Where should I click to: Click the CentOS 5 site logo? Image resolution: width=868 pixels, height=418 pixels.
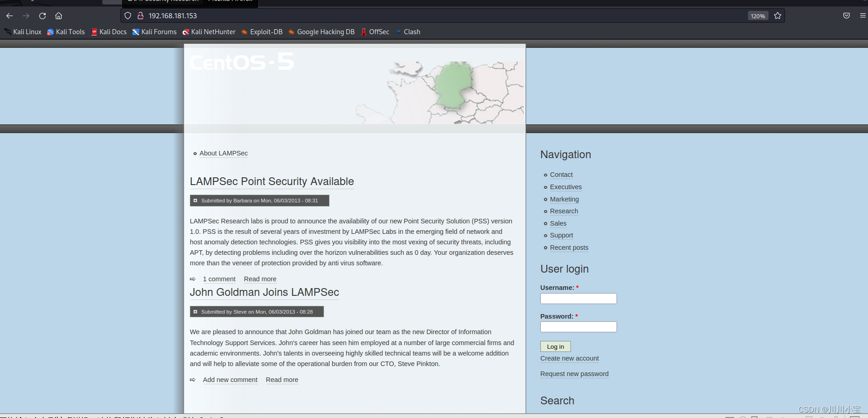point(242,62)
